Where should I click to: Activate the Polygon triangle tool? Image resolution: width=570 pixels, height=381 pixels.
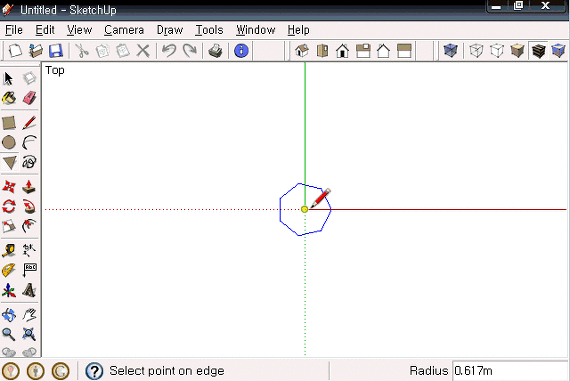tap(9, 163)
